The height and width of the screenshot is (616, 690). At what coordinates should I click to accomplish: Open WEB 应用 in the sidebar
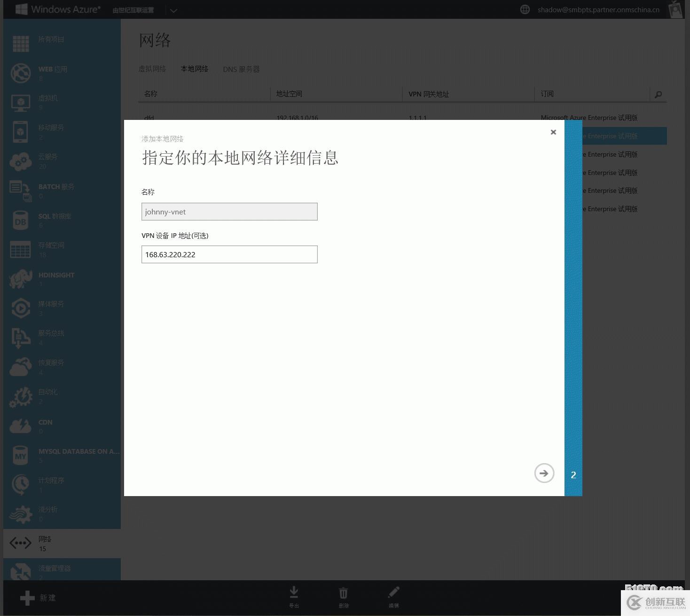(x=53, y=70)
